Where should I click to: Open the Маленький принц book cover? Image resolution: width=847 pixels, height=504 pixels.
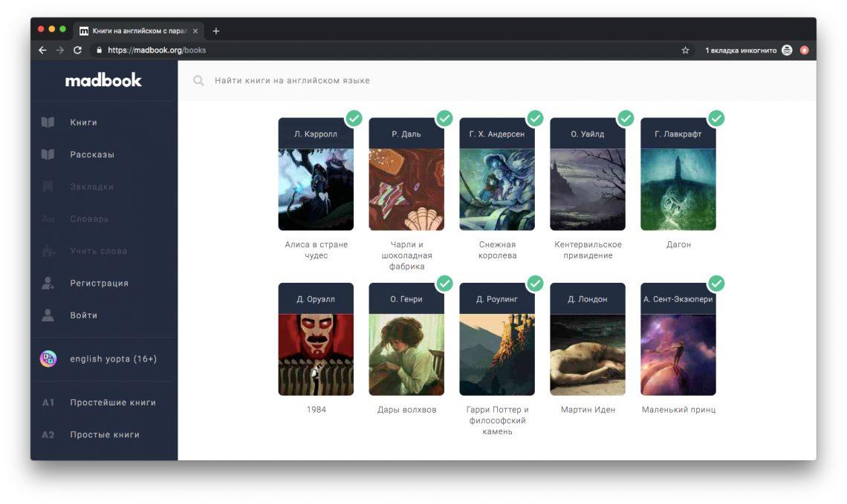point(678,355)
